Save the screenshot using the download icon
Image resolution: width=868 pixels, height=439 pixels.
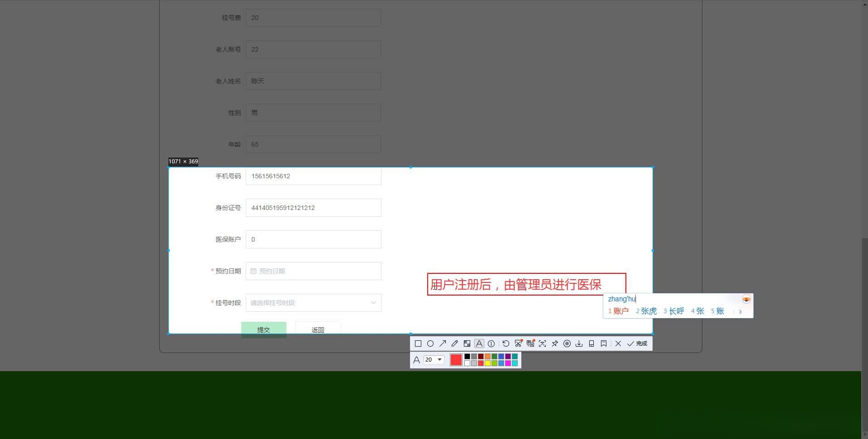point(579,344)
